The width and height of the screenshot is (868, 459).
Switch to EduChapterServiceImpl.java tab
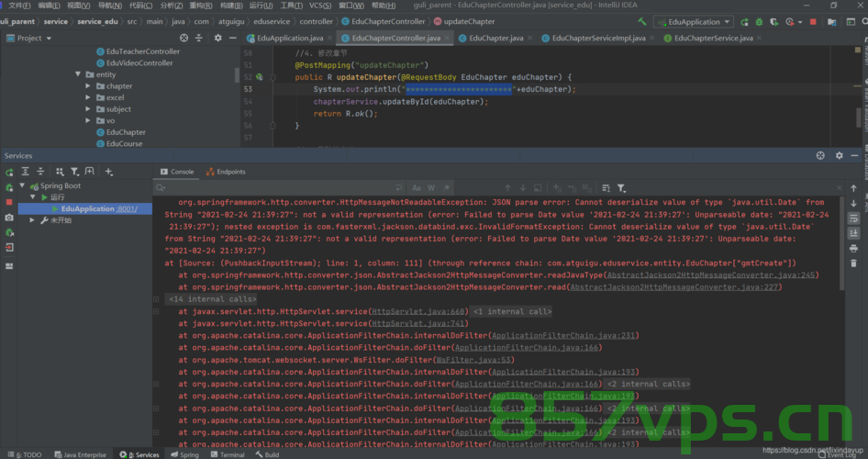[x=598, y=39]
